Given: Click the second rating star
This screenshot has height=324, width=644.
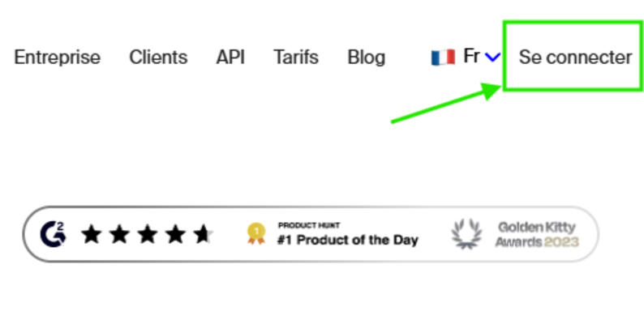Looking at the screenshot, I should 119,235.
